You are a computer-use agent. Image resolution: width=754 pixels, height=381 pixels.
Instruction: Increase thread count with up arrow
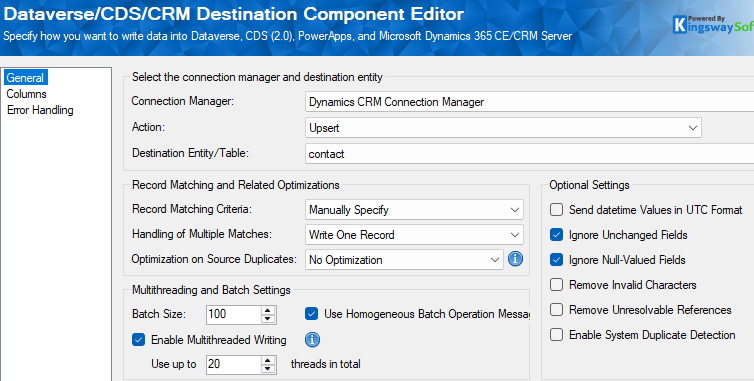click(x=268, y=360)
